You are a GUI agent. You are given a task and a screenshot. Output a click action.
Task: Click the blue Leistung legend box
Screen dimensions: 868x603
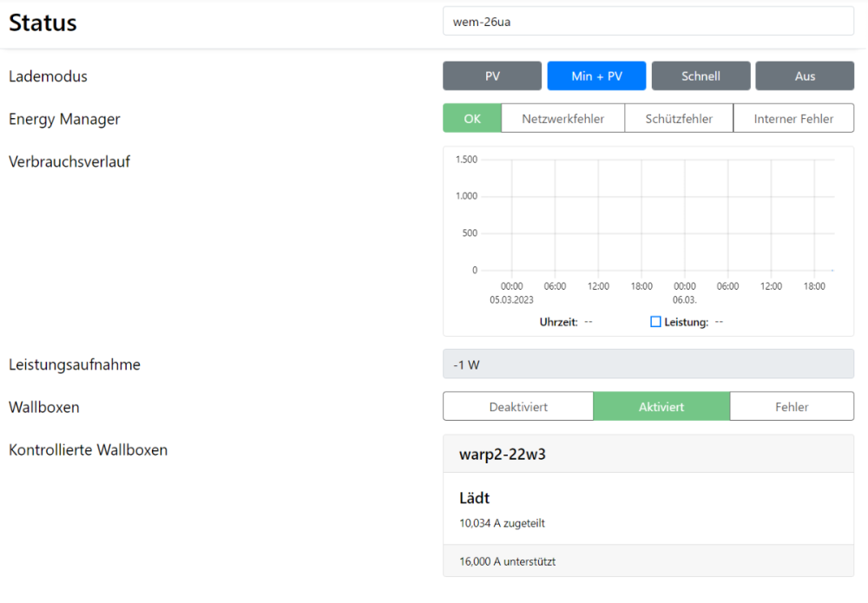click(x=656, y=322)
